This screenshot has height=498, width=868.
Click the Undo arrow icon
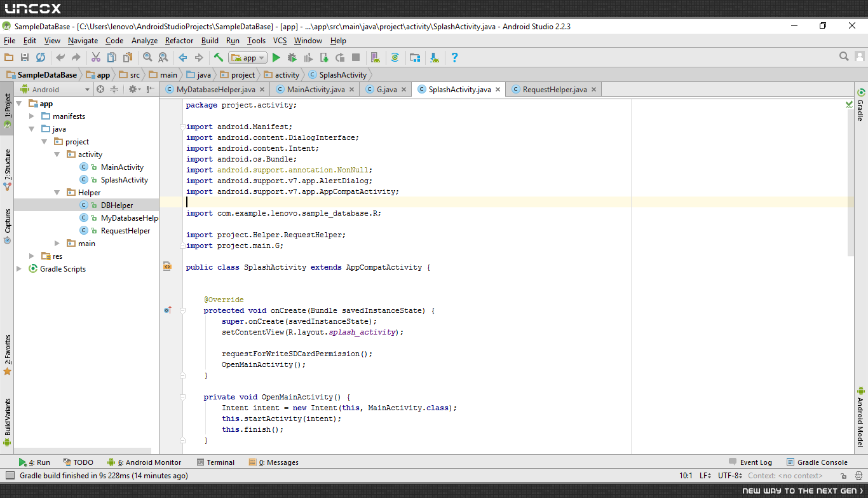coord(60,57)
